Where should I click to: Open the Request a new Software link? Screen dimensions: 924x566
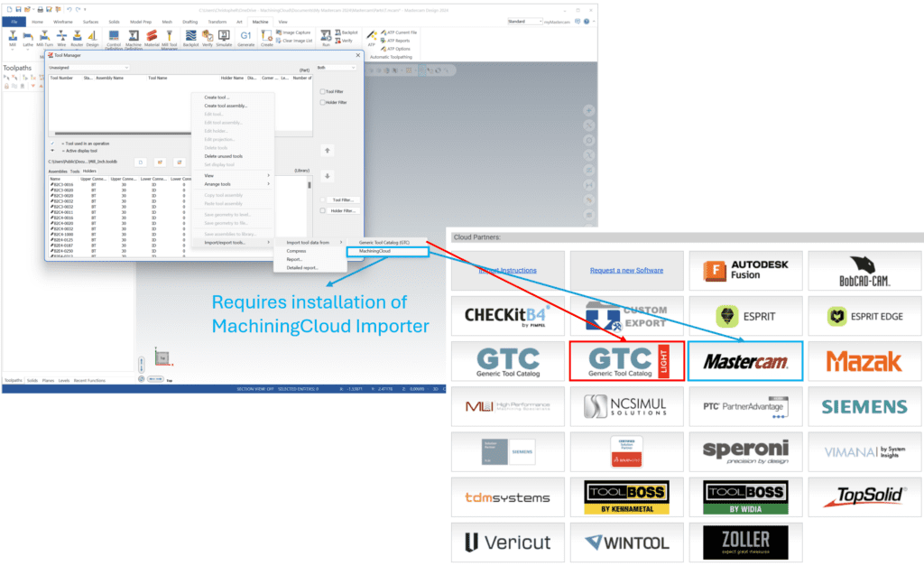626,271
